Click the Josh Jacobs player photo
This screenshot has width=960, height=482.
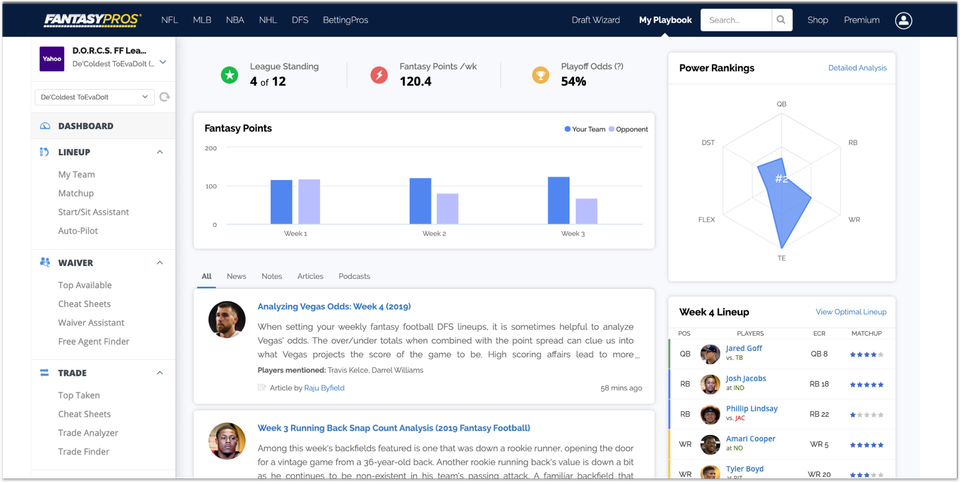tap(710, 384)
